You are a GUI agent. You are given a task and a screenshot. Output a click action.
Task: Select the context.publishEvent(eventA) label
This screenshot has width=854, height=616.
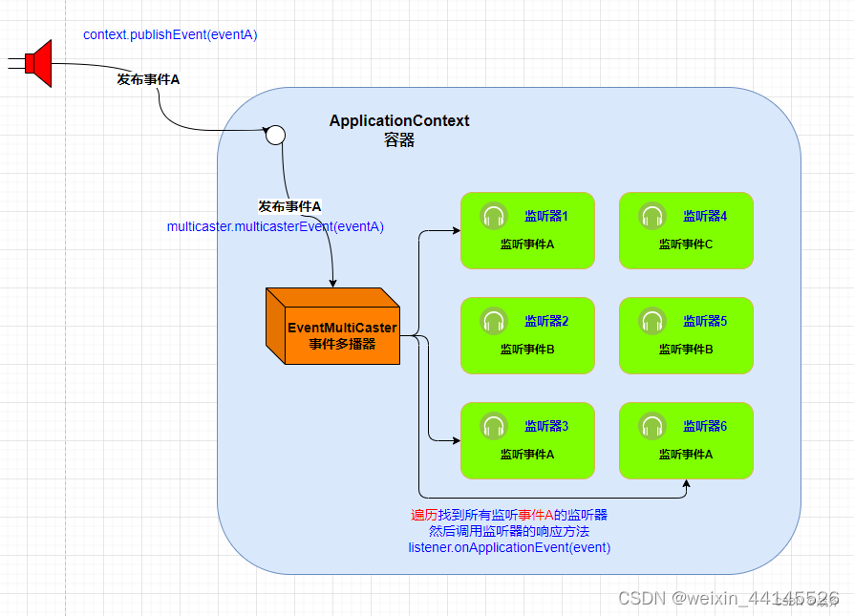click(x=170, y=34)
